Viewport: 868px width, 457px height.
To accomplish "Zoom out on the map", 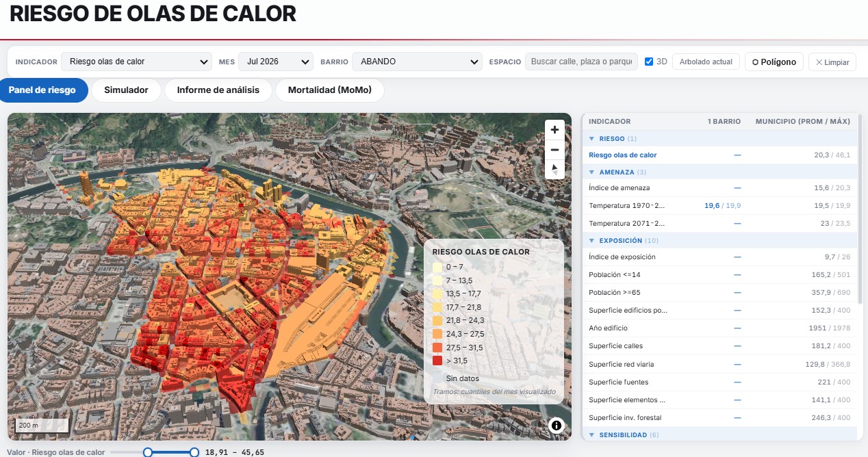I will 554,150.
